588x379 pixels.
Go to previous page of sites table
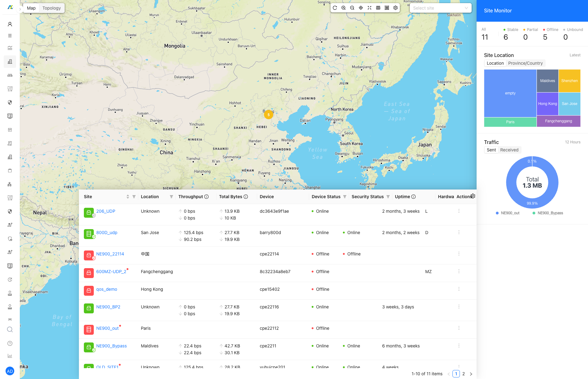point(449,374)
